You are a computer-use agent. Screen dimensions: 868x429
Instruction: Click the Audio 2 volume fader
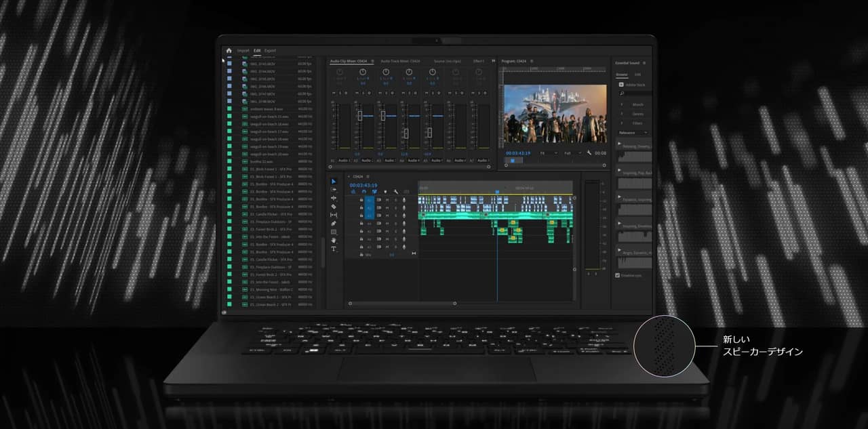point(359,115)
